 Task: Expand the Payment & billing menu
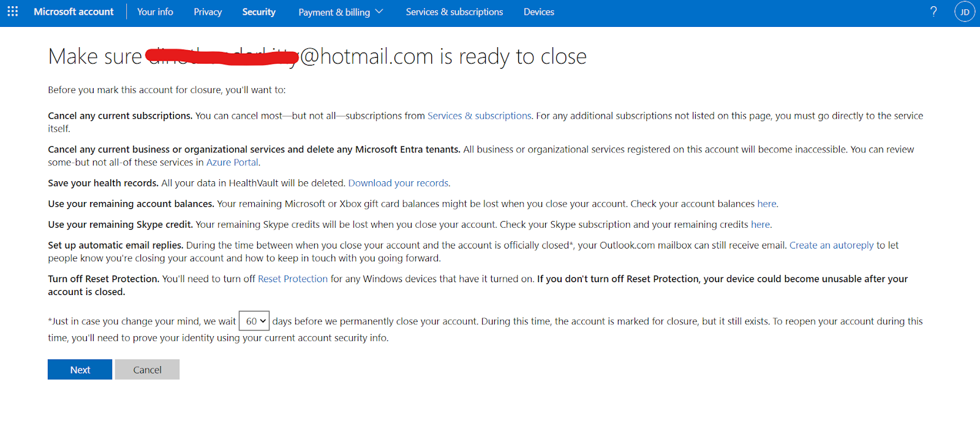[341, 12]
